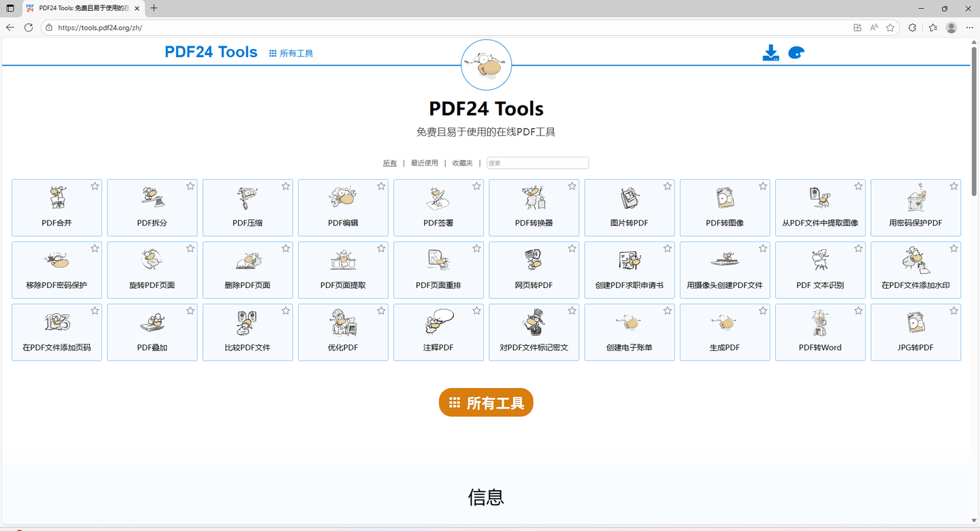The height and width of the screenshot is (531, 980).
Task: Switch to the 最近使用 filter
Action: [x=425, y=163]
